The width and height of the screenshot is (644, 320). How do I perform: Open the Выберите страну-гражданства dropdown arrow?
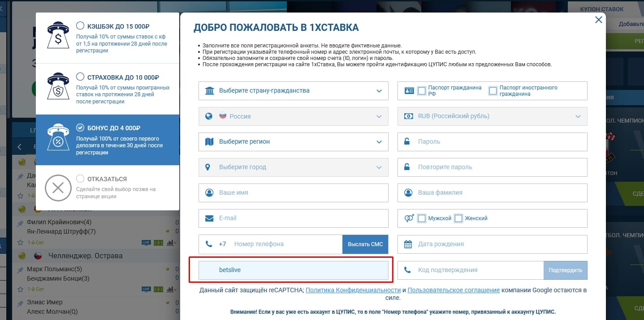(380, 91)
